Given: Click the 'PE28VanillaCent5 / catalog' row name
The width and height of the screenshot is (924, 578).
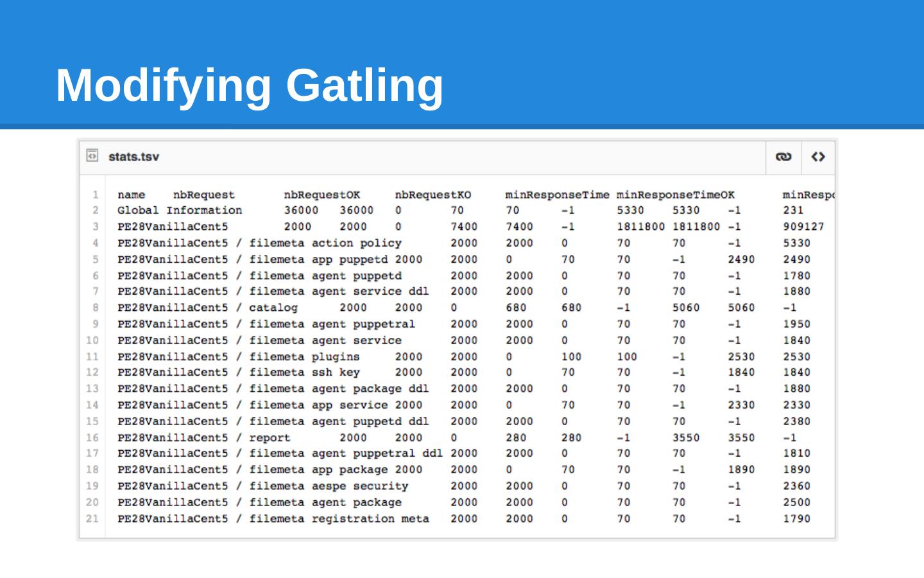Looking at the screenshot, I should (x=207, y=308).
